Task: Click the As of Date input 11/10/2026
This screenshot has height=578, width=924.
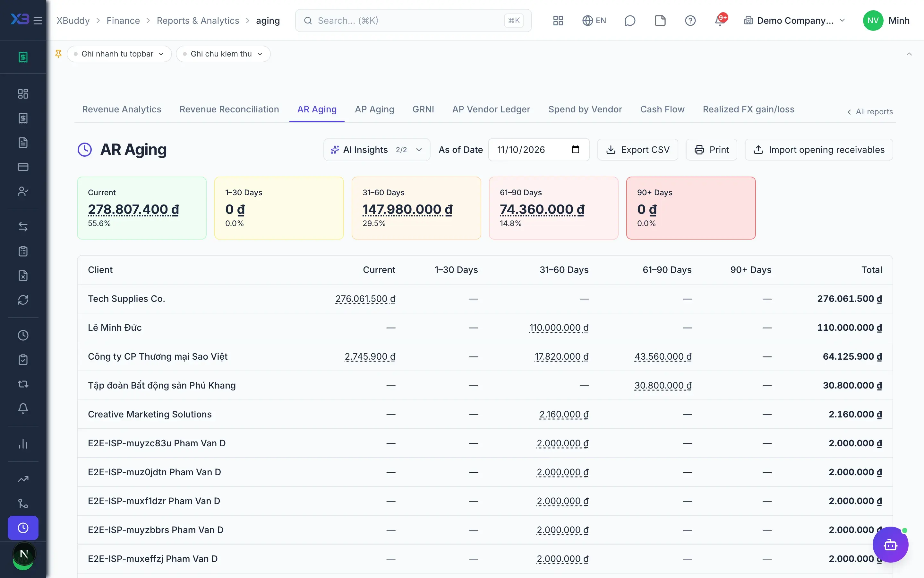Action: pos(539,149)
